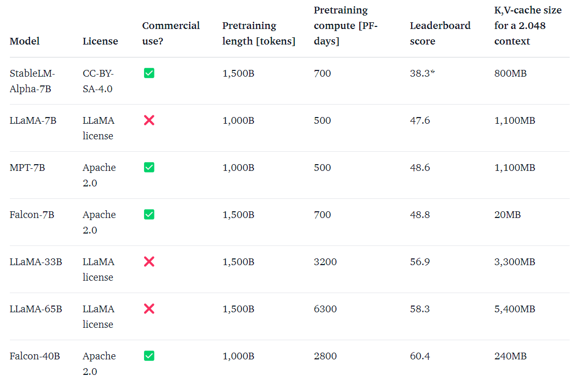
Task: Click the green checkmark in Falcon-7B row
Action: click(x=149, y=214)
